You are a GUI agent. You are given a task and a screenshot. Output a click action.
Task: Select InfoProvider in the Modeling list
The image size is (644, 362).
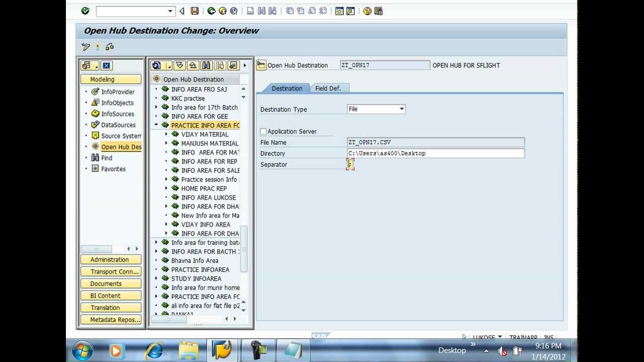pos(118,92)
